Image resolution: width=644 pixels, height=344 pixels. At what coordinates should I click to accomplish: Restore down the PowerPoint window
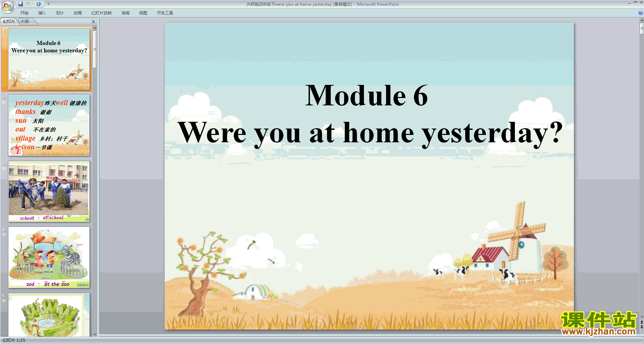(635, 3)
